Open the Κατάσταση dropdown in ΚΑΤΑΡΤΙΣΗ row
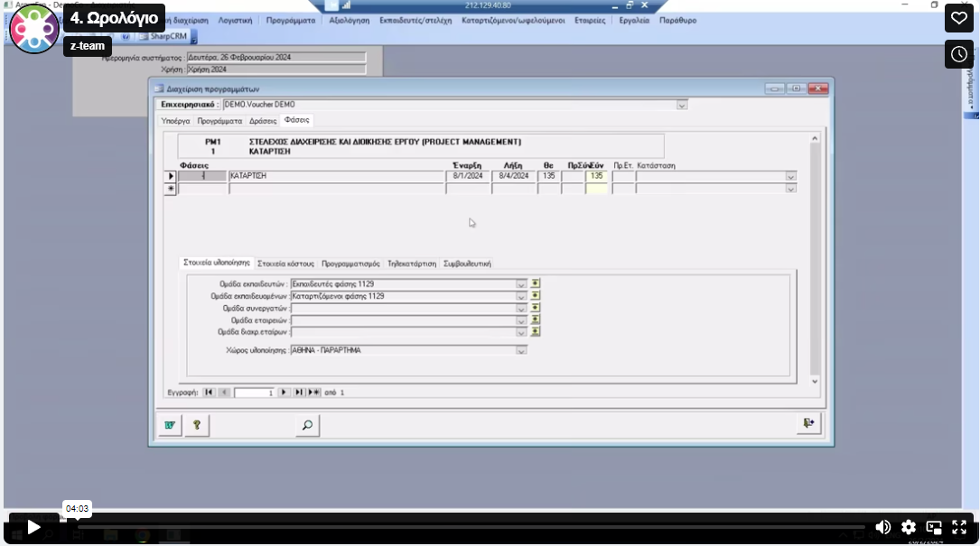980x546 pixels. 791,177
